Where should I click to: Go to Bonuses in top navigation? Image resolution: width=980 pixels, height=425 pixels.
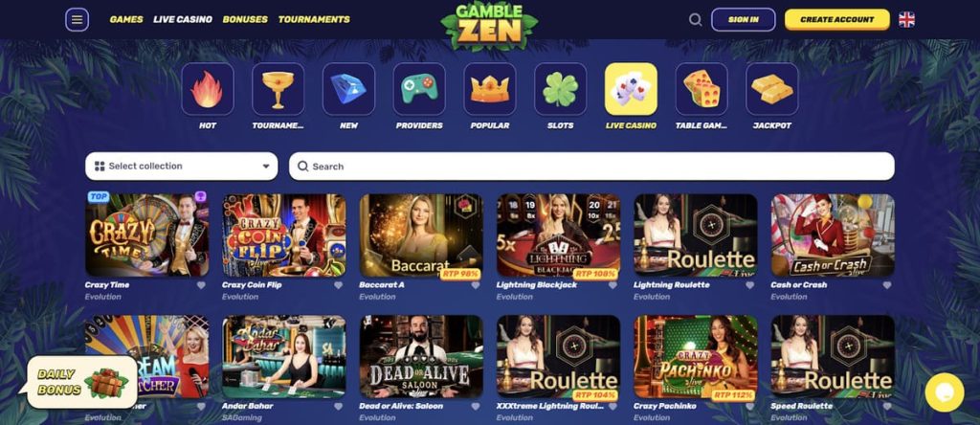pyautogui.click(x=245, y=19)
